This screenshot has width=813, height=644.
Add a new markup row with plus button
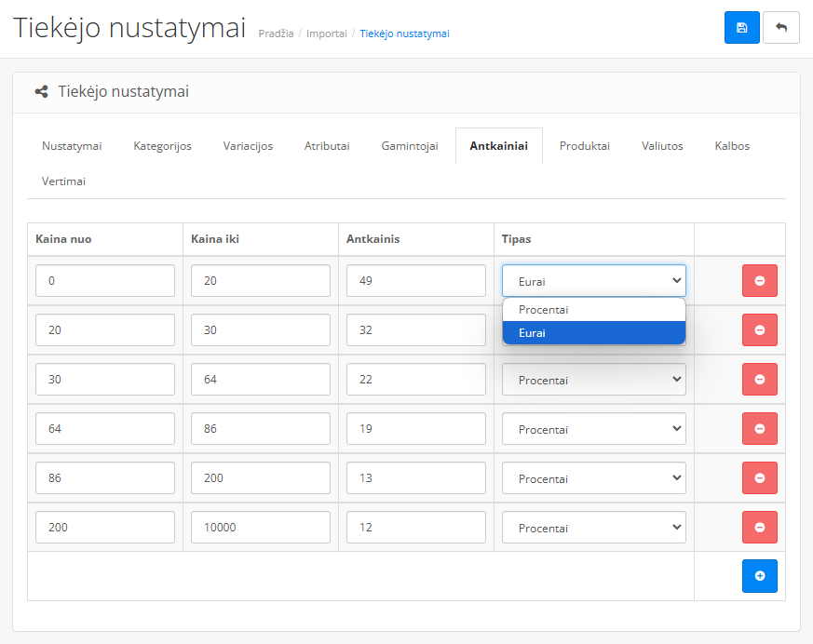coord(759,576)
